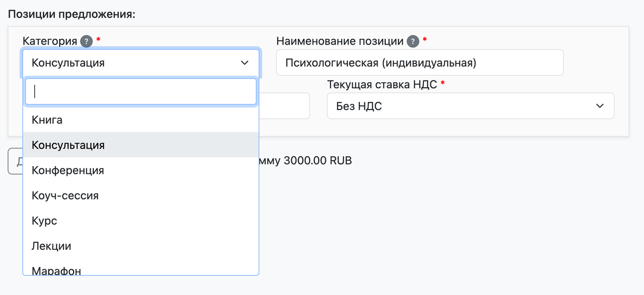Click the help icon beside Категория
Viewport: 644px width, 295px height.
pos(86,41)
